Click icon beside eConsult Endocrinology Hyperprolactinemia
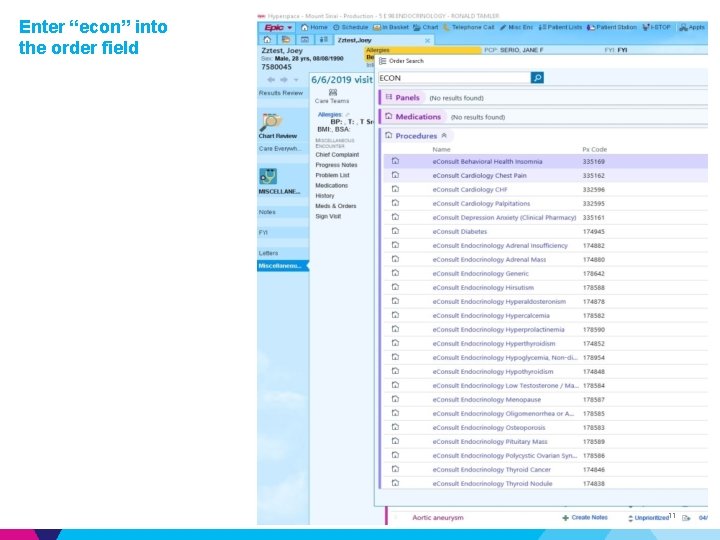Image resolution: width=720 pixels, height=540 pixels. click(395, 329)
